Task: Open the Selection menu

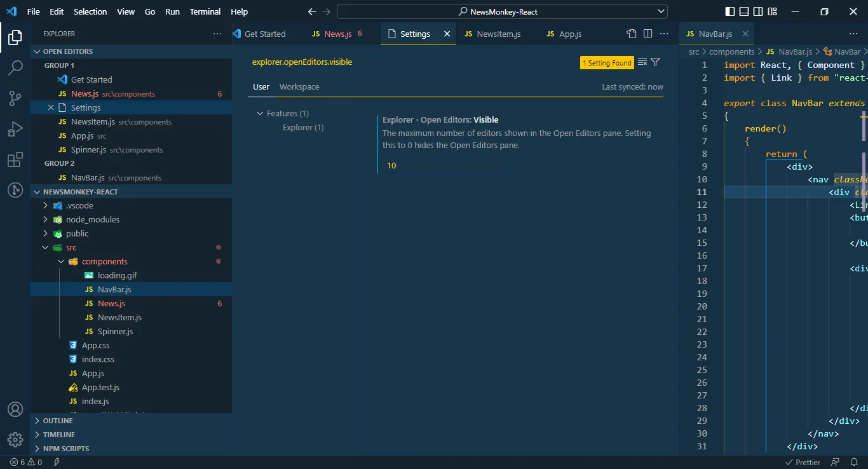Action: tap(90, 11)
